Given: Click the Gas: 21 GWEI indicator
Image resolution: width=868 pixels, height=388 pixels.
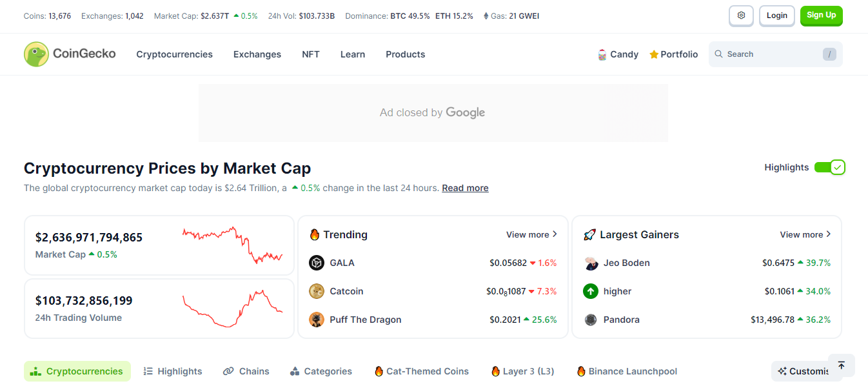Looking at the screenshot, I should click(x=511, y=15).
